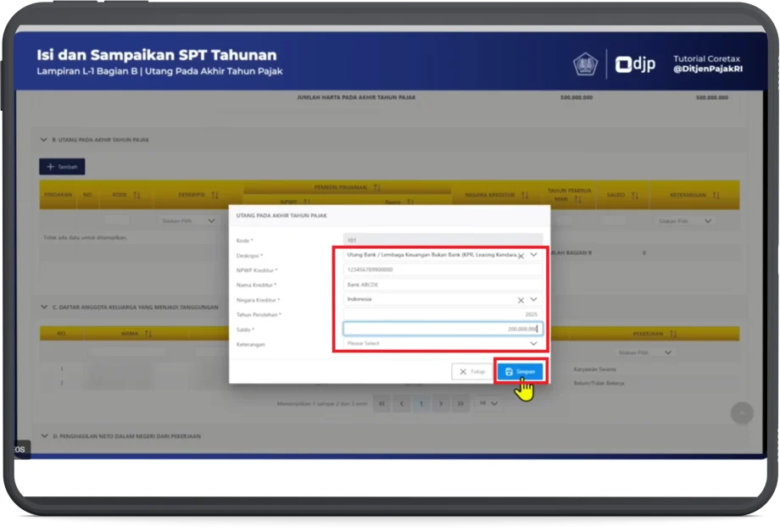
Task: Click the Tambah add button
Action: coord(62,167)
